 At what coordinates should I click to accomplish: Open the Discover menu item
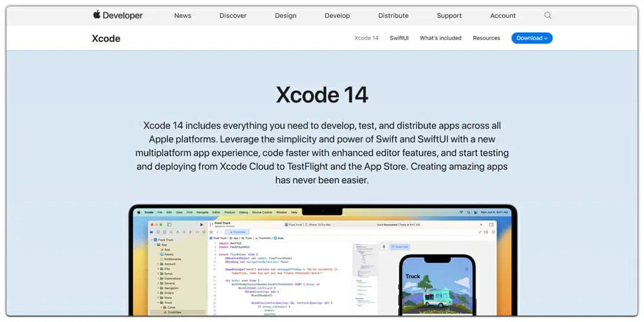pos(233,15)
